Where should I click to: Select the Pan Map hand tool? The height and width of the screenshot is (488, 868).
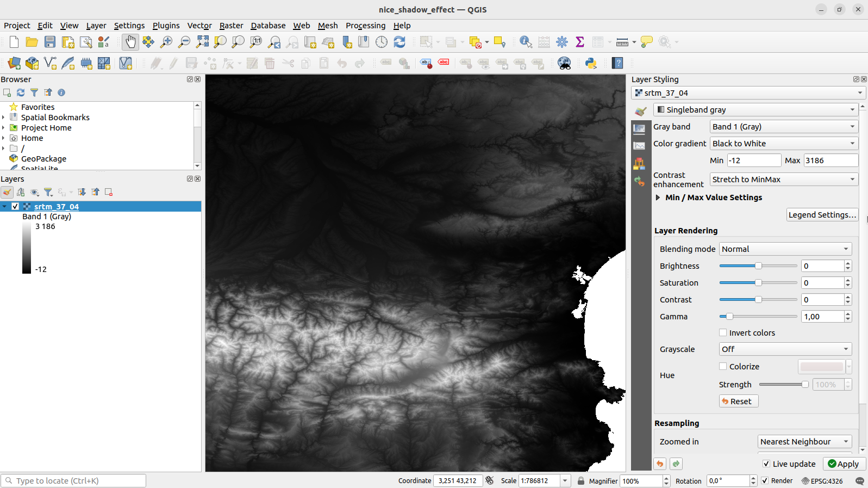tap(130, 42)
